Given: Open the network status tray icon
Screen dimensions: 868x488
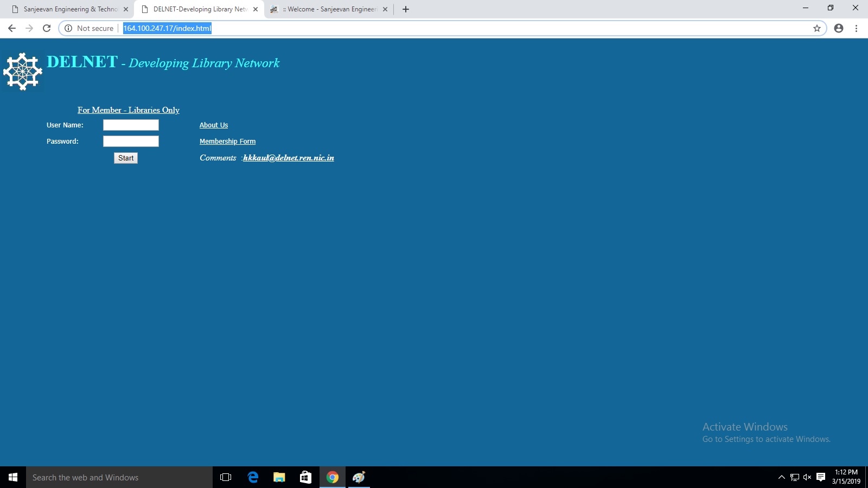Looking at the screenshot, I should [795, 477].
